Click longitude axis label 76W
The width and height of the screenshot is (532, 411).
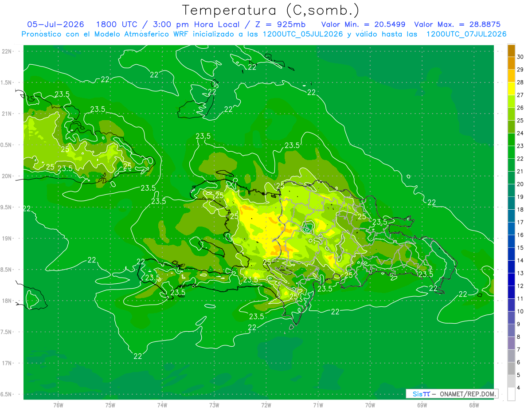[58, 405]
